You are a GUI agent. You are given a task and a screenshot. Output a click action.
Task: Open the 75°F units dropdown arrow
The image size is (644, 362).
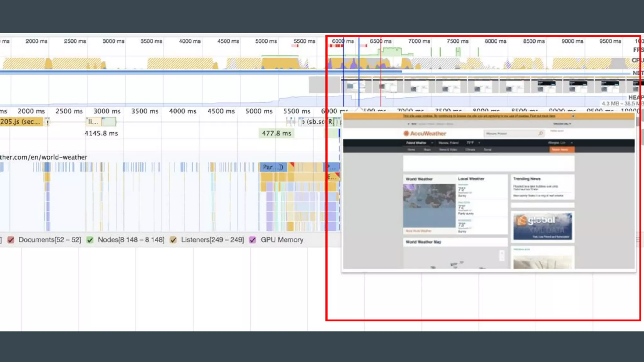click(x=479, y=143)
